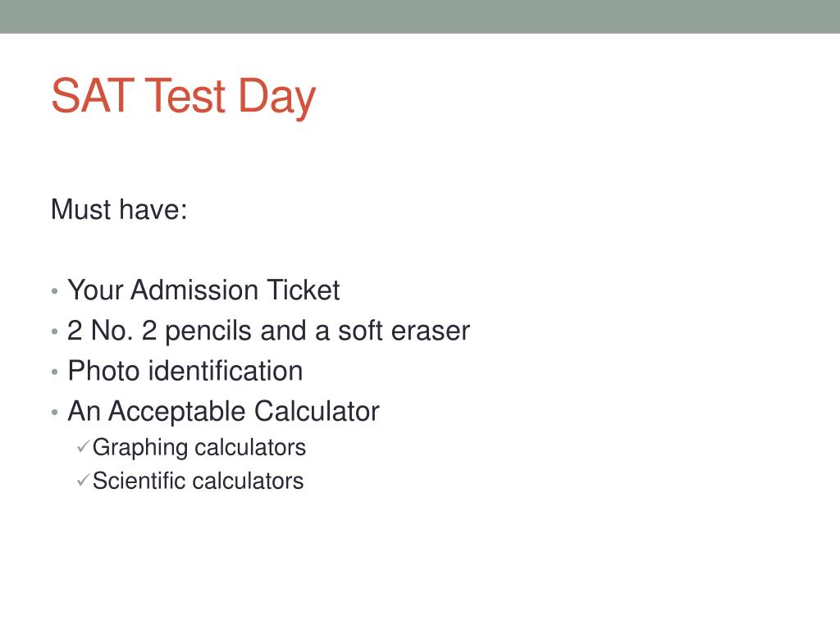Click the checkmark beside Scientific calculators
The width and height of the screenshot is (840, 630).
click(83, 479)
